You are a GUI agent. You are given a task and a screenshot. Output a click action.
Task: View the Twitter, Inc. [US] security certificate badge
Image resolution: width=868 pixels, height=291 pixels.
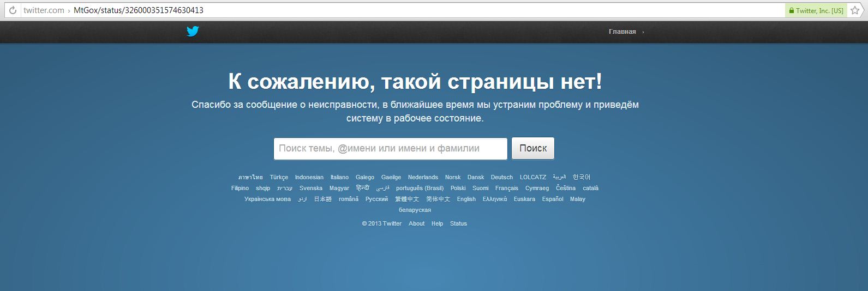point(816,10)
